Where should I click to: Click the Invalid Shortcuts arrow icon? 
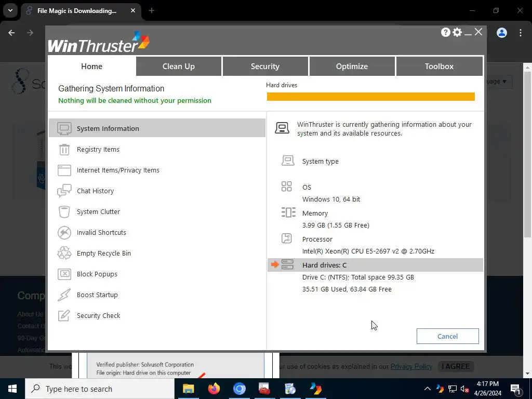(x=64, y=233)
